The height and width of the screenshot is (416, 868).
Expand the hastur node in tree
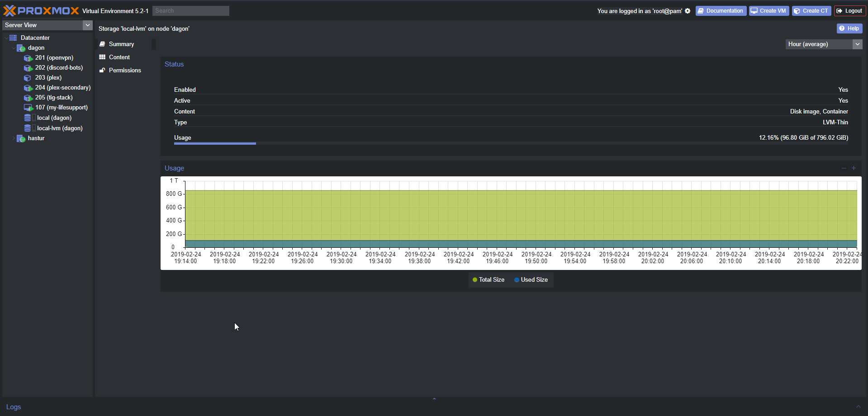pyautogui.click(x=14, y=138)
